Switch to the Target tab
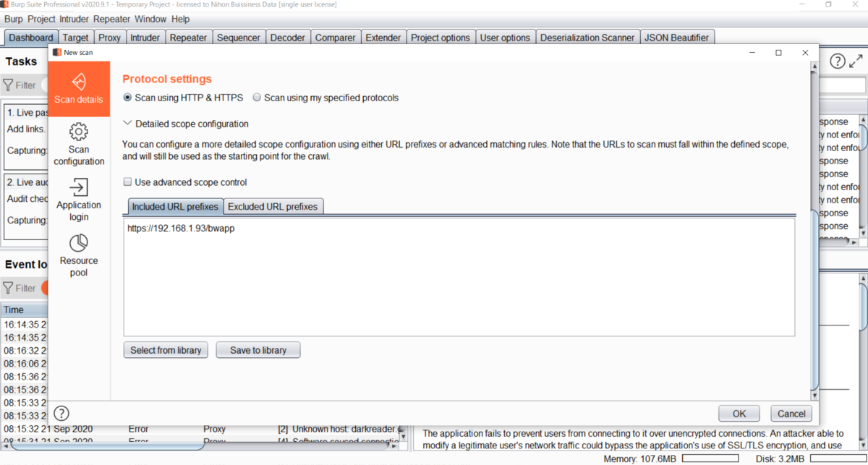Image resolution: width=868 pixels, height=465 pixels. pos(76,38)
